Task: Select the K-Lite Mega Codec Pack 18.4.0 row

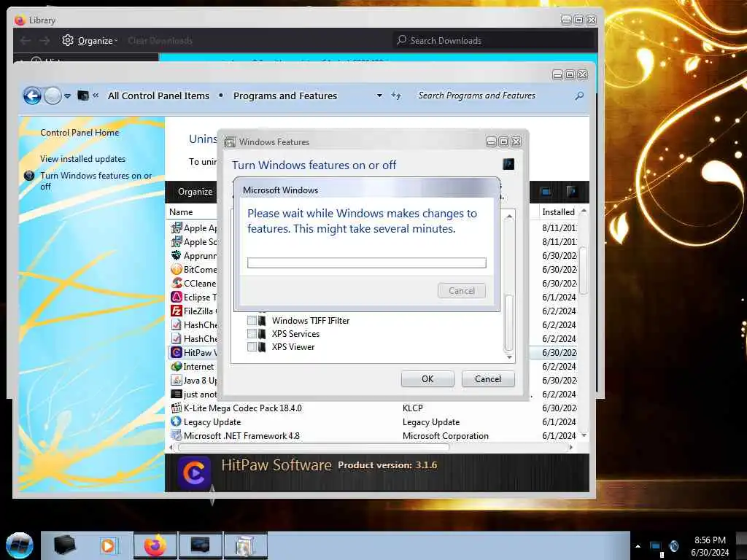Action: pos(373,408)
